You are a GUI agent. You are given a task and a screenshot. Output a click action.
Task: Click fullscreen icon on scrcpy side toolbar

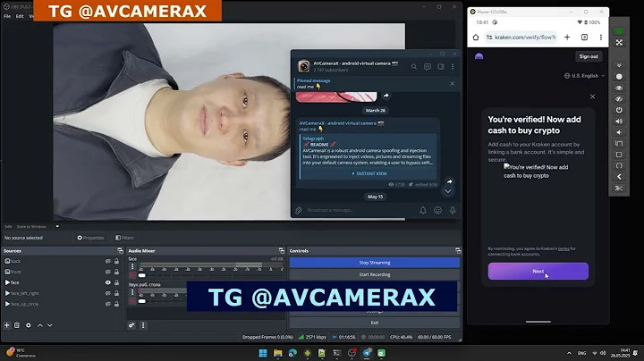click(x=619, y=43)
